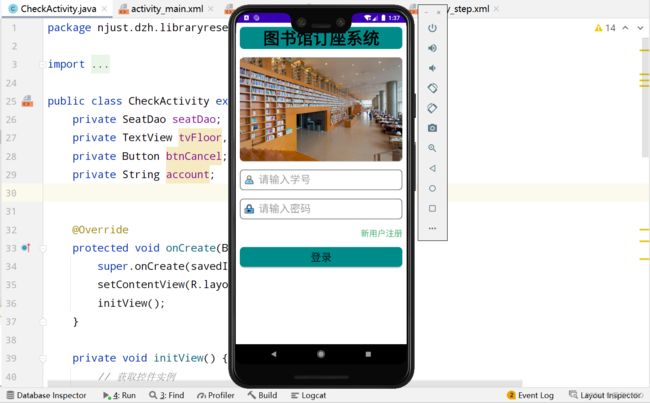This screenshot has width=650, height=403.
Task: Click the tvFloor variable name
Action: coord(200,138)
